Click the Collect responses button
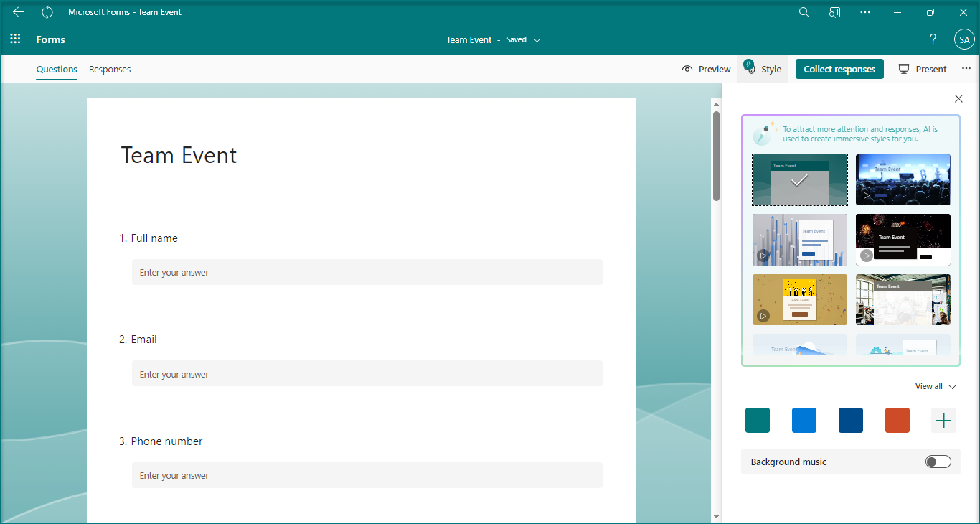The width and height of the screenshot is (980, 524). click(x=839, y=68)
